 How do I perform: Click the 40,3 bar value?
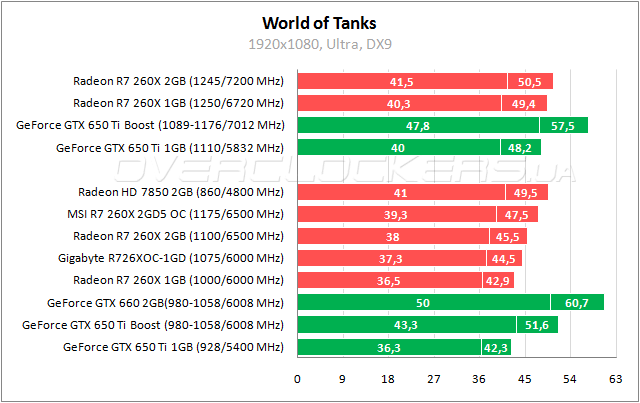click(x=399, y=104)
